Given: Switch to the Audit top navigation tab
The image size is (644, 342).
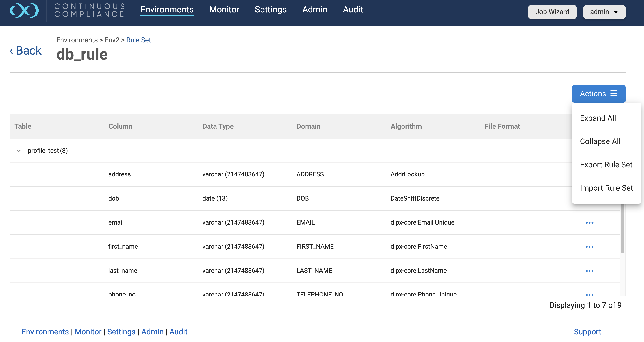Looking at the screenshot, I should (353, 9).
